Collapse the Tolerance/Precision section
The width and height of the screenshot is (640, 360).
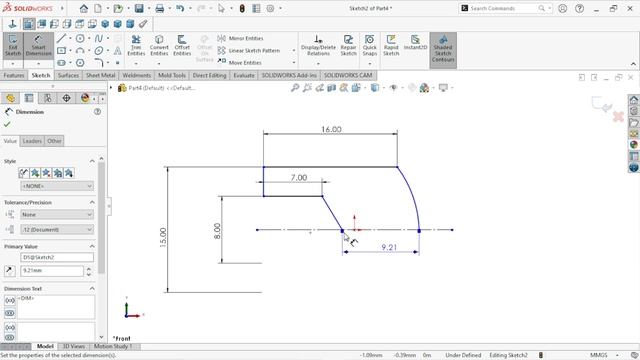pos(92,202)
